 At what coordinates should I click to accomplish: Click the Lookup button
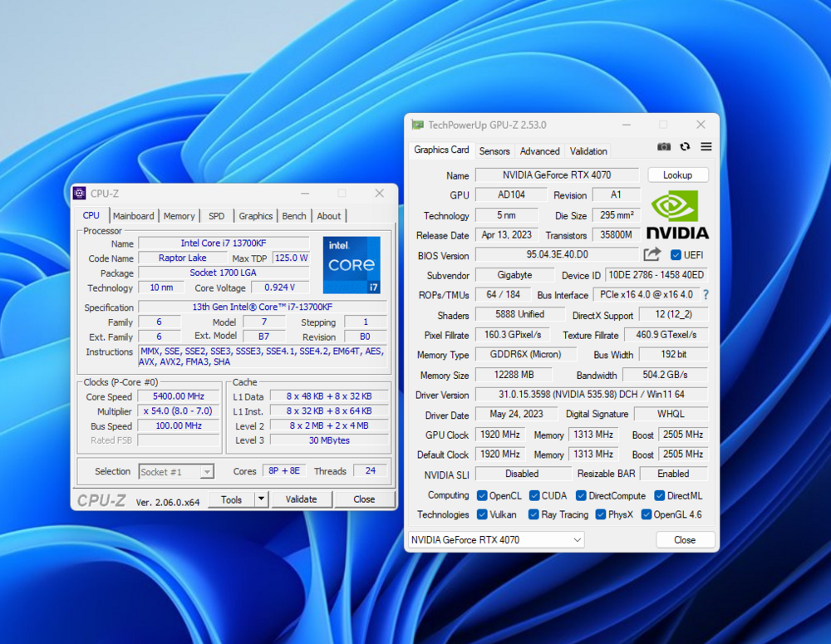click(677, 175)
